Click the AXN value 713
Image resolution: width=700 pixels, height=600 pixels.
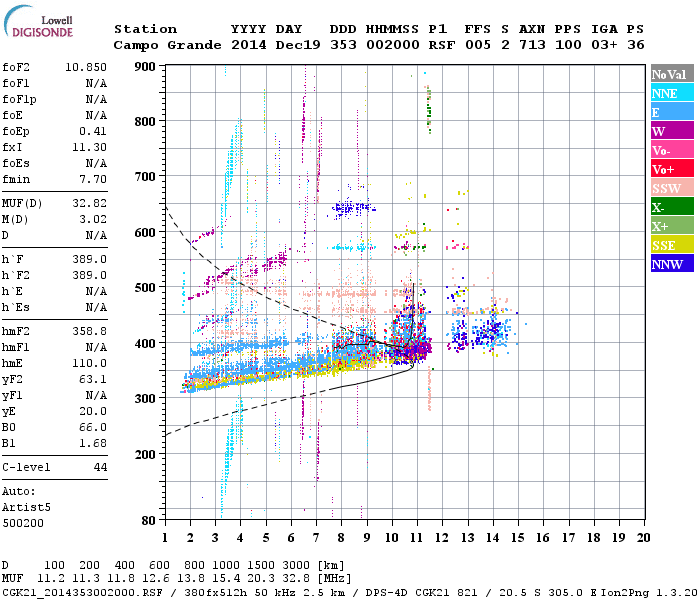click(532, 45)
